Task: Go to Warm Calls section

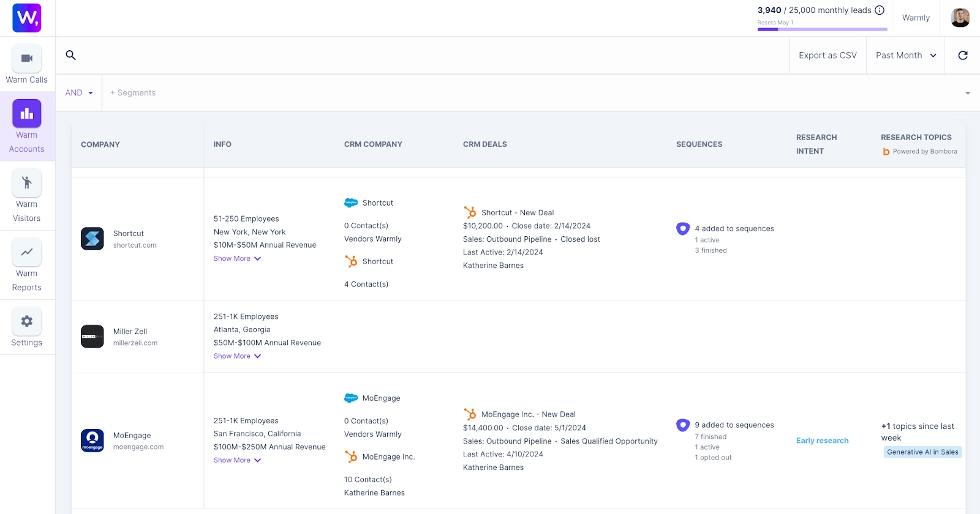Action: (27, 64)
